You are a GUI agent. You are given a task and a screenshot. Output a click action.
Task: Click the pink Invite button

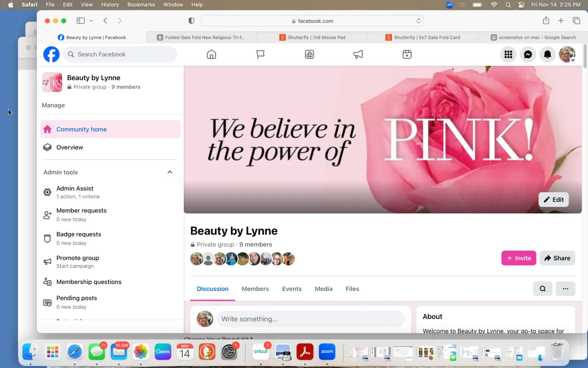click(518, 258)
